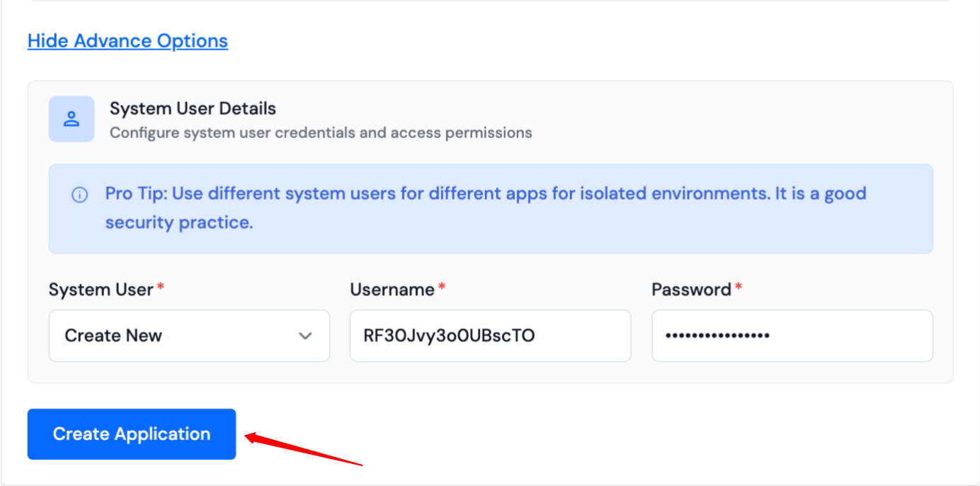Click the info icon in the Pro Tip banner
980x486 pixels.
(x=79, y=194)
